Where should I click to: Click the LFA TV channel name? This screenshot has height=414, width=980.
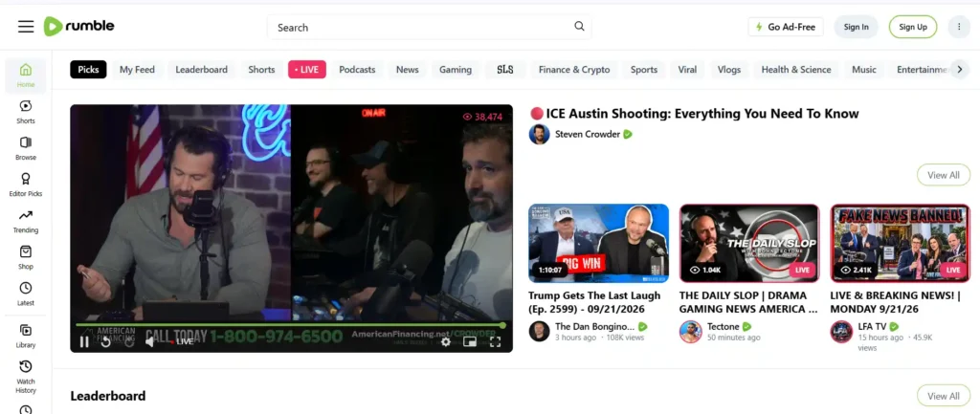click(x=872, y=327)
